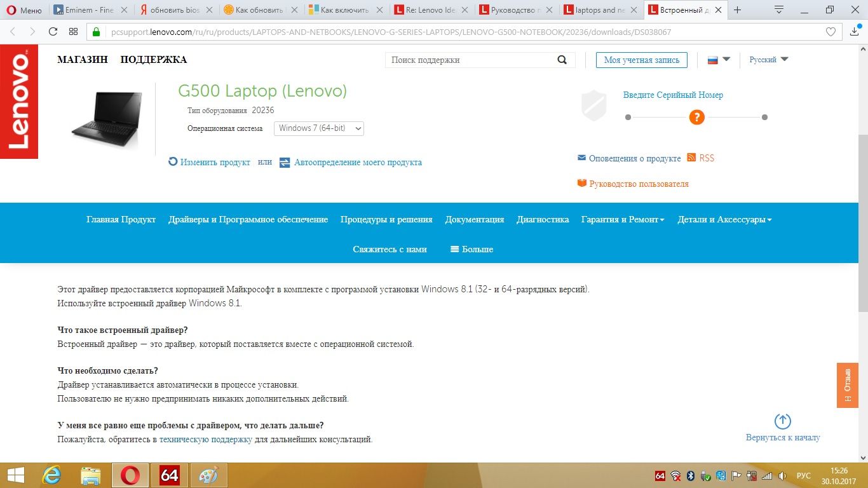Expand the "Больше" hamburger menu
This screenshot has width=868, height=488.
(471, 249)
